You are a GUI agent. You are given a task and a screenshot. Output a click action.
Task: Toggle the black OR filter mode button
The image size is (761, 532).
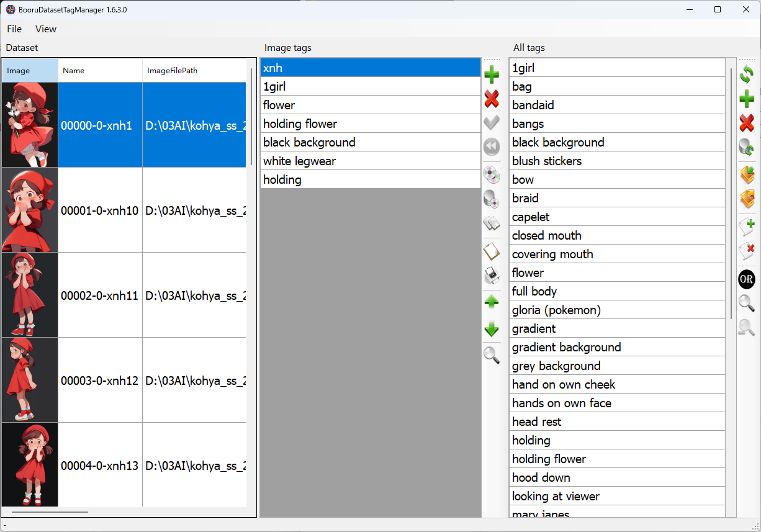click(747, 279)
